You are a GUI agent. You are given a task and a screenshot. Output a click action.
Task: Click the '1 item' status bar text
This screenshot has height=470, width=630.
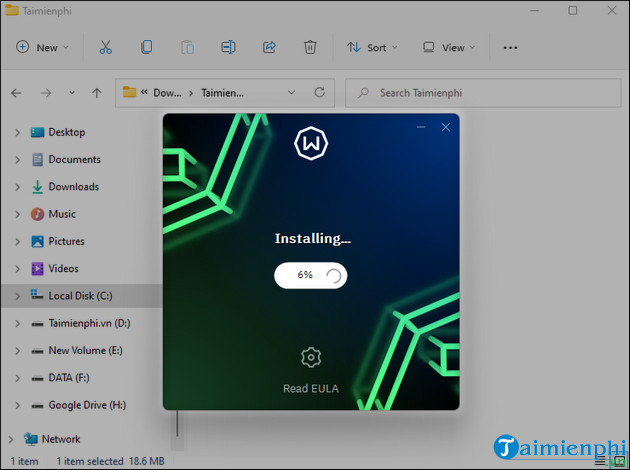25,461
